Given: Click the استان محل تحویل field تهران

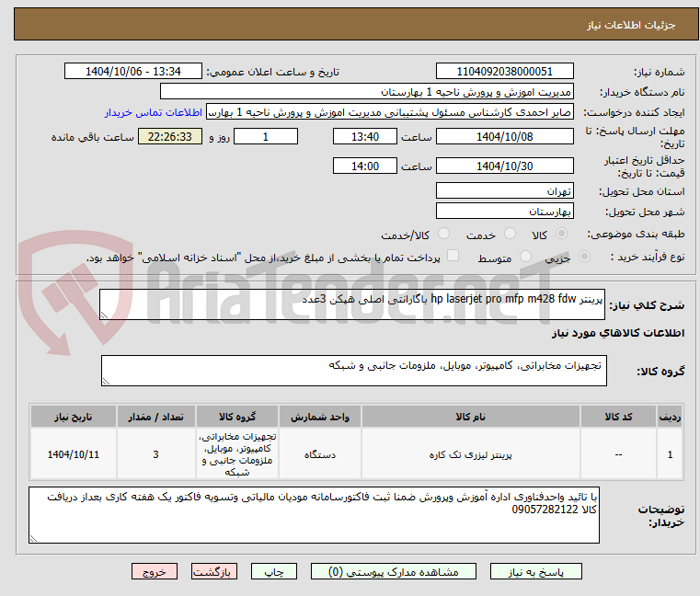Looking at the screenshot, I should [x=504, y=191].
